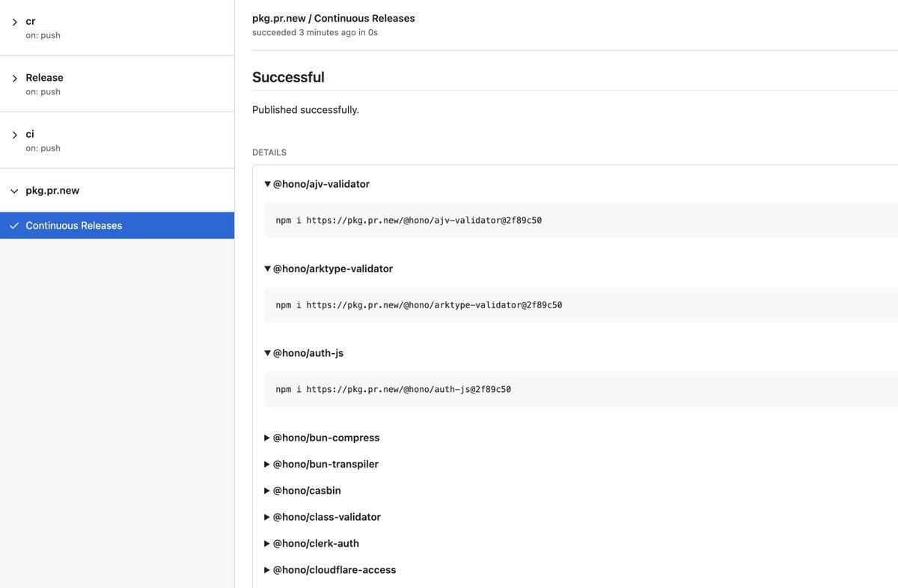Expand the cr workflow chevron
The image size is (898, 588).
coord(14,22)
